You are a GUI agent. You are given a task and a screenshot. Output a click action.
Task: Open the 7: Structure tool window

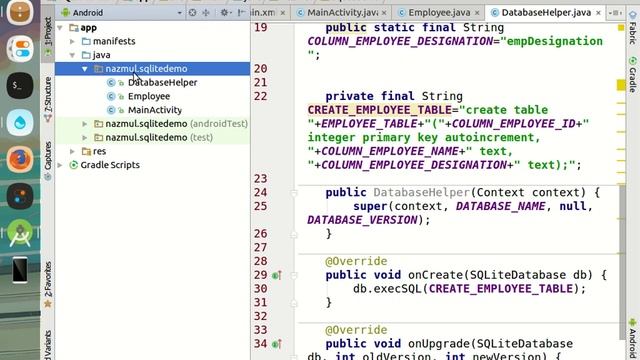[48, 99]
